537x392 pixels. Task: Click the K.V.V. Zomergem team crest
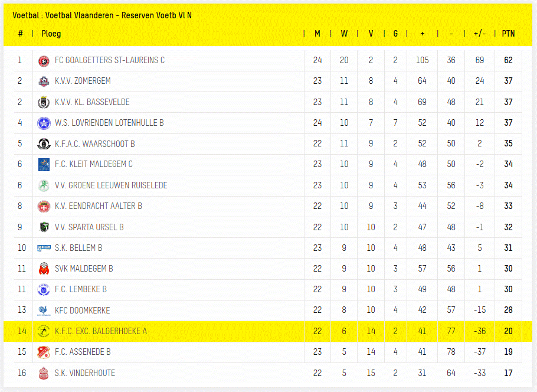coord(43,81)
